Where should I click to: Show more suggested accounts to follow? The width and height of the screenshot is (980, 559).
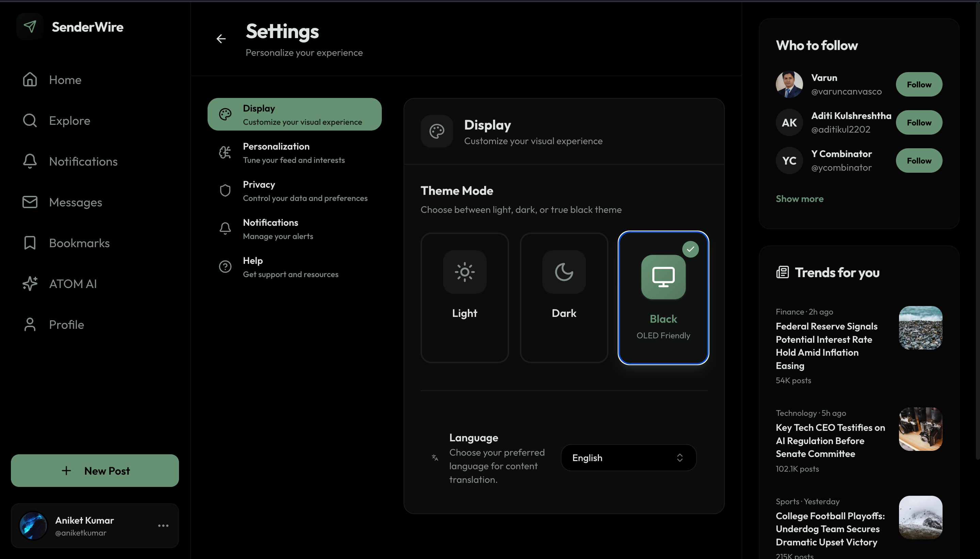(799, 199)
